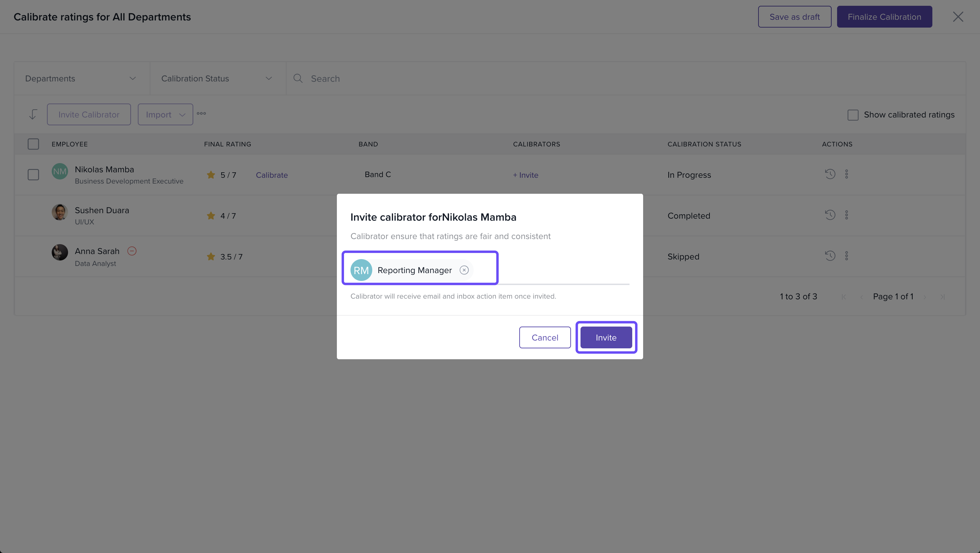Open more actions for Sushen Duara row
Image resolution: width=980 pixels, height=553 pixels.
click(x=847, y=215)
